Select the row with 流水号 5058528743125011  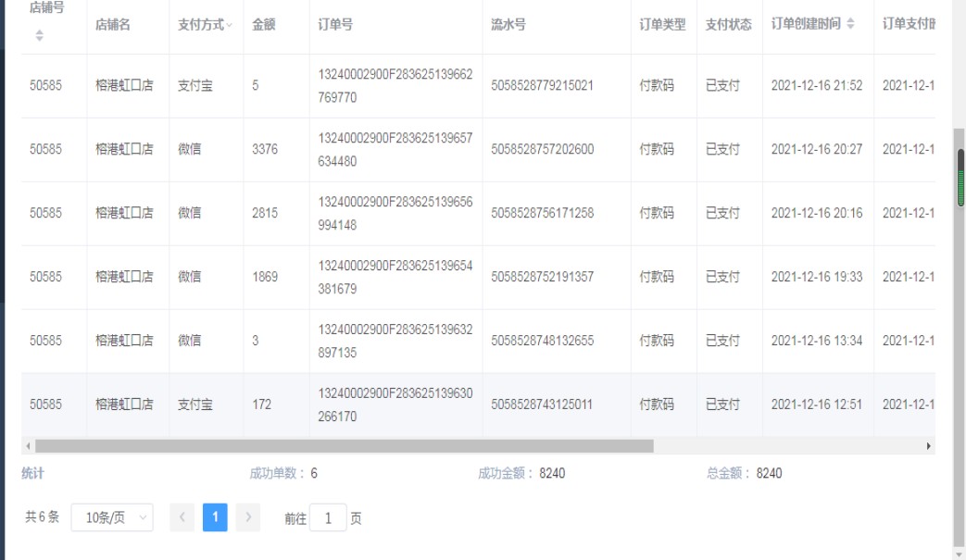coord(542,404)
